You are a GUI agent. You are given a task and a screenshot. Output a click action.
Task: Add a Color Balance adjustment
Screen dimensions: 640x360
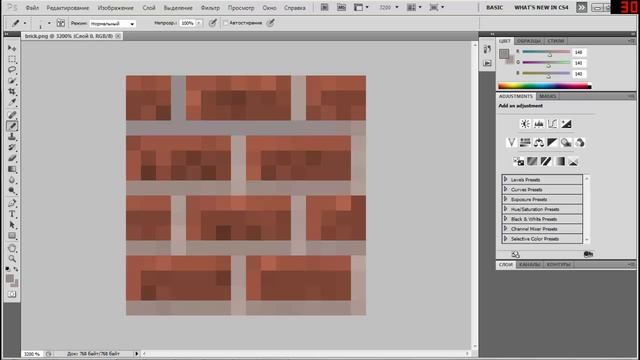pos(539,142)
